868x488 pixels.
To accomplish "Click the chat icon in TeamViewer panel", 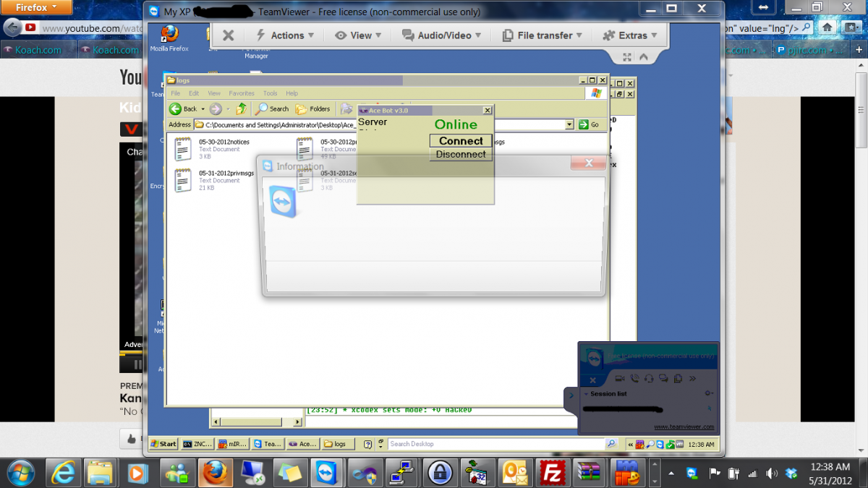I will [663, 379].
